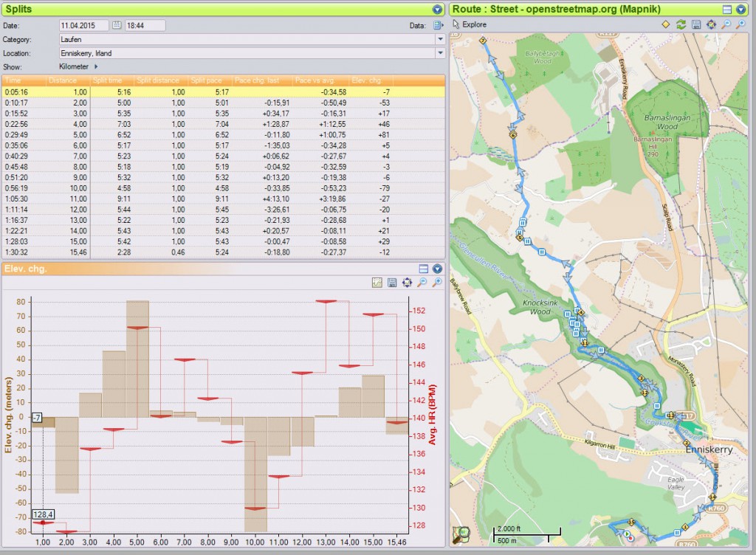Select the split row at time 0:22:56
The height and width of the screenshot is (555, 756).
coord(223,124)
